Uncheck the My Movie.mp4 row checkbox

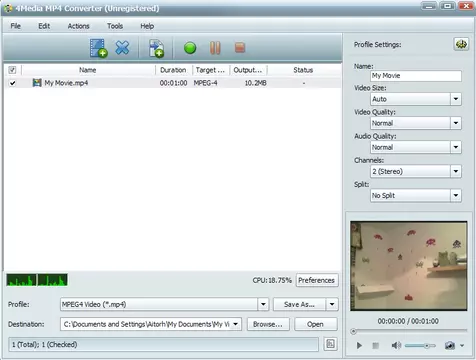pos(12,83)
